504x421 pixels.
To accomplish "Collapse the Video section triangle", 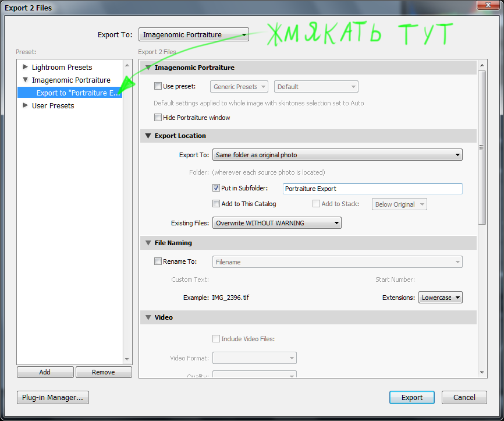I will (147, 317).
